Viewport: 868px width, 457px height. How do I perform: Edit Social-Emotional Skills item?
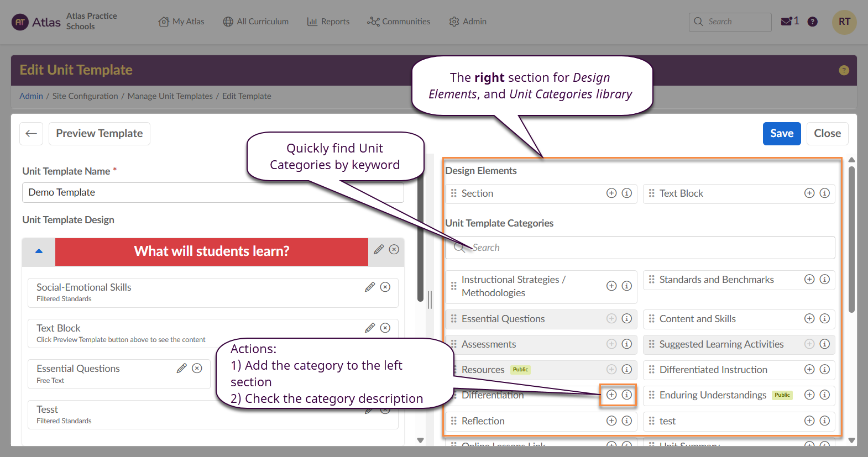point(370,287)
